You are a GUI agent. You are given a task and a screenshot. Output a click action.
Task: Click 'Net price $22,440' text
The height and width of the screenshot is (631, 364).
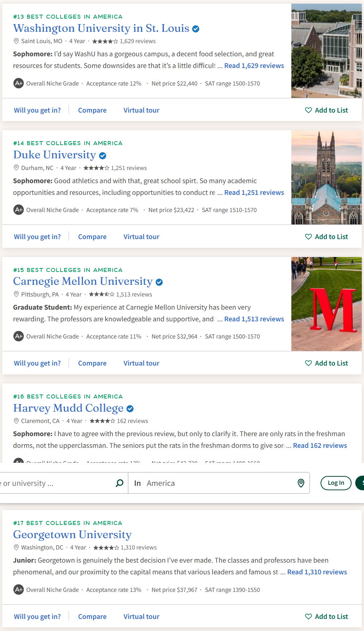click(x=175, y=84)
